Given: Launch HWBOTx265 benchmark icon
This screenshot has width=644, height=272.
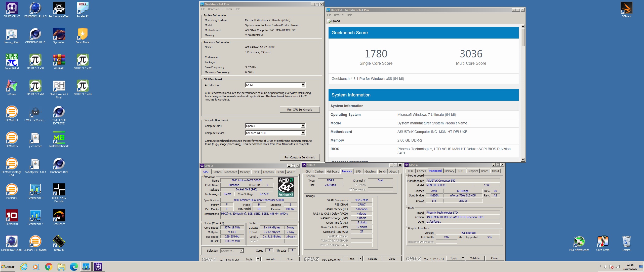Looking at the screenshot, I should (35, 114).
